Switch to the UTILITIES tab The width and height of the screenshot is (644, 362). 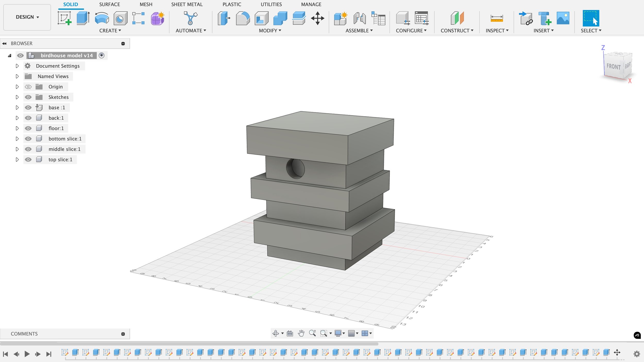tap(271, 4)
